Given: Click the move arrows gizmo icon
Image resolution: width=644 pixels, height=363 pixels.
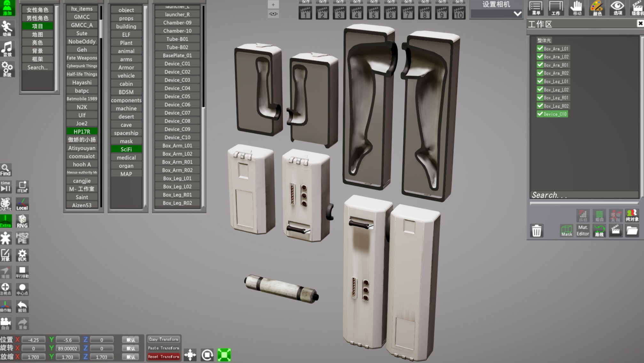Looking at the screenshot, I should pos(190,355).
